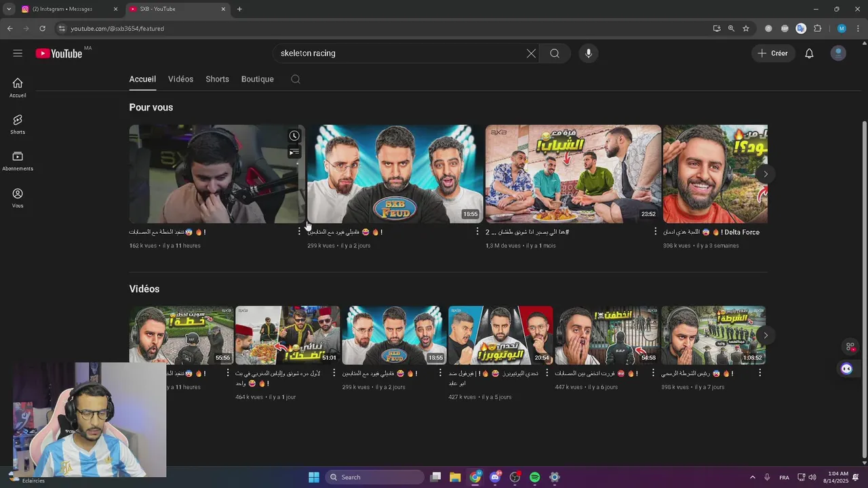The width and height of the screenshot is (868, 488).
Task: Switch to the Shorts channel tab
Action: click(217, 79)
